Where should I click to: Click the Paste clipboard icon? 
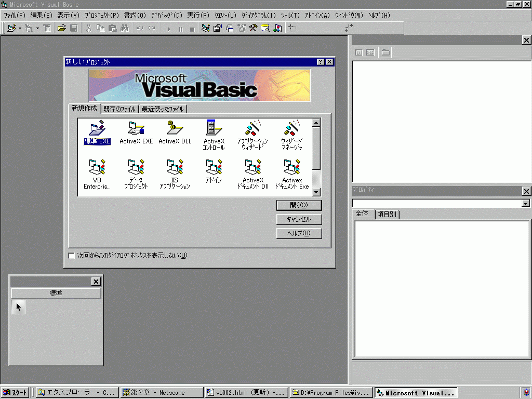click(x=113, y=28)
